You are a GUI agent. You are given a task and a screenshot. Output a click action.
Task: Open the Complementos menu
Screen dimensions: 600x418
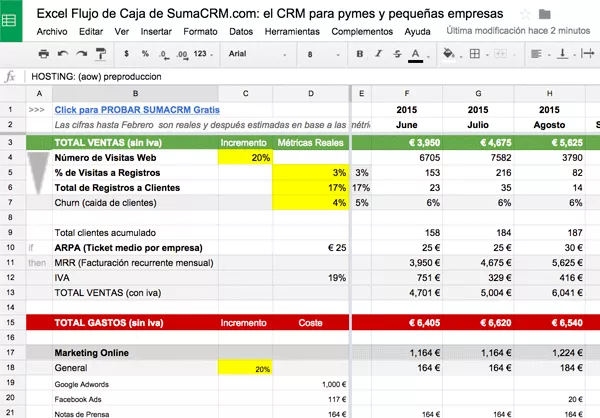pos(362,32)
